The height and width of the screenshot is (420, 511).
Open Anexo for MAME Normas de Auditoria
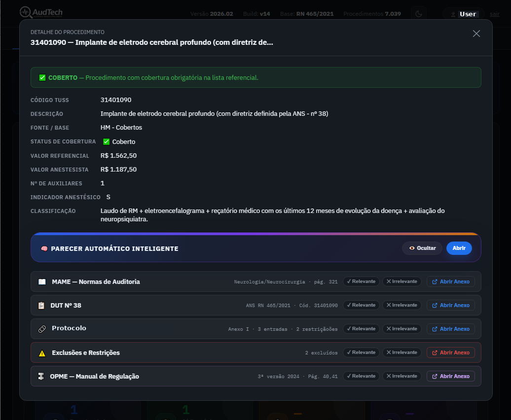click(x=451, y=281)
